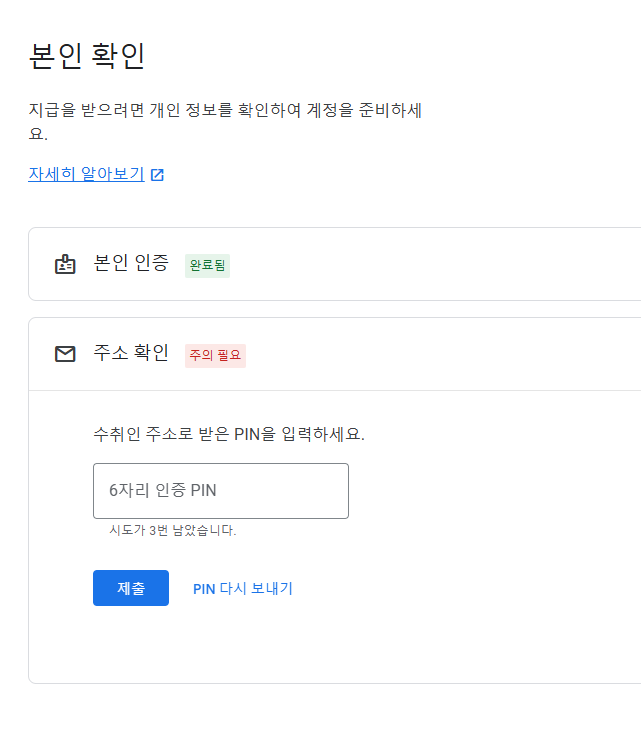This screenshot has height=738, width=641.
Task: Request a new code via PIN 다시 보내기
Action: [x=243, y=588]
